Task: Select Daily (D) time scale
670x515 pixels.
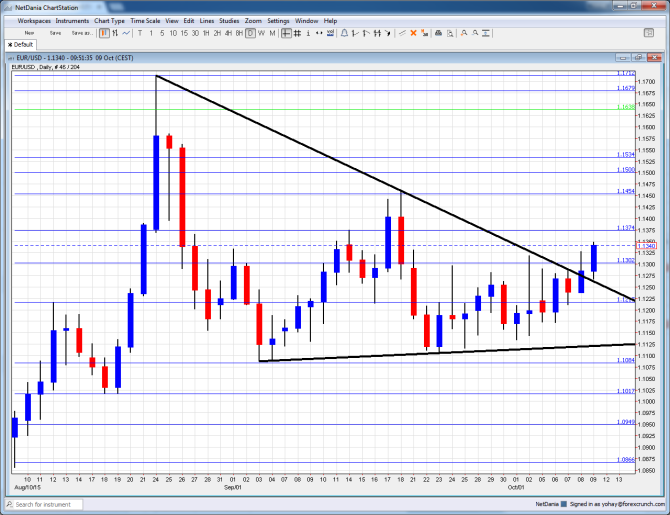Action: pyautogui.click(x=250, y=33)
